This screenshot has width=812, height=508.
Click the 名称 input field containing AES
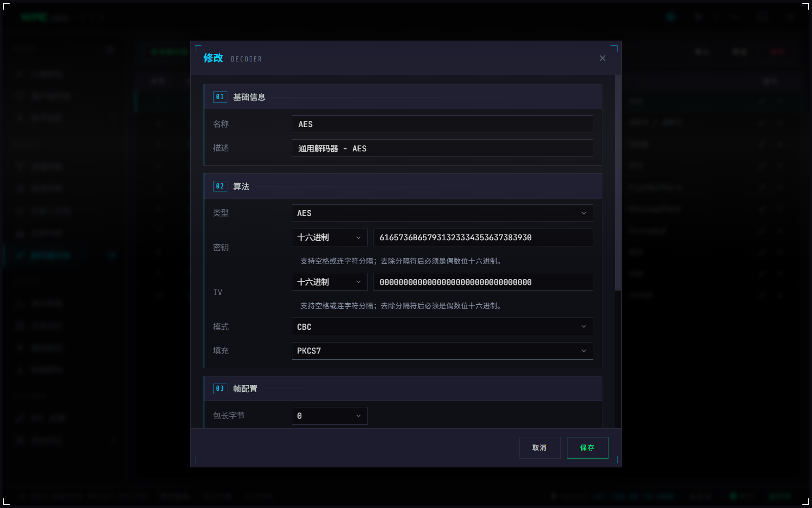[442, 124]
